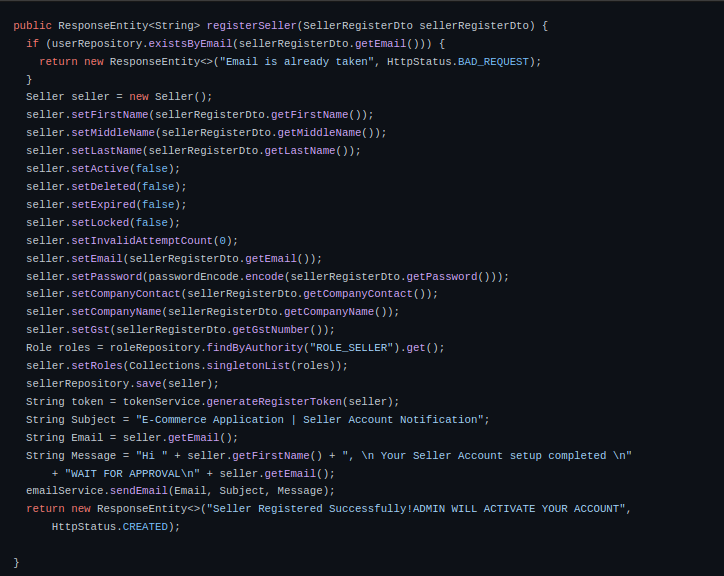Click Collections.singletonList in the setRoles line
This screenshot has width=724, height=576.
[x=209, y=366]
